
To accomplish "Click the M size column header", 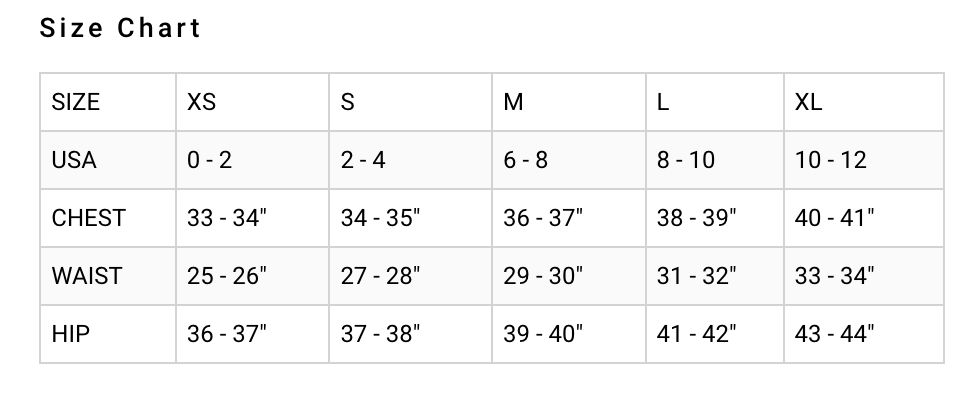I will pyautogui.click(x=513, y=102).
